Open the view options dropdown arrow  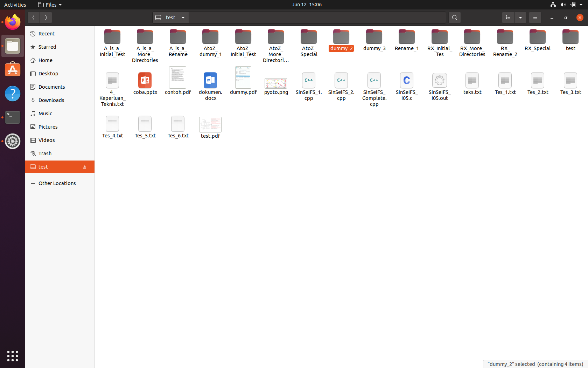pyautogui.click(x=520, y=17)
